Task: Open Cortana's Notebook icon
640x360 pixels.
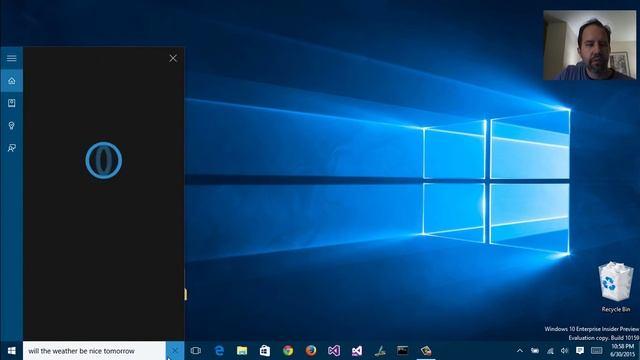Action: click(11, 103)
